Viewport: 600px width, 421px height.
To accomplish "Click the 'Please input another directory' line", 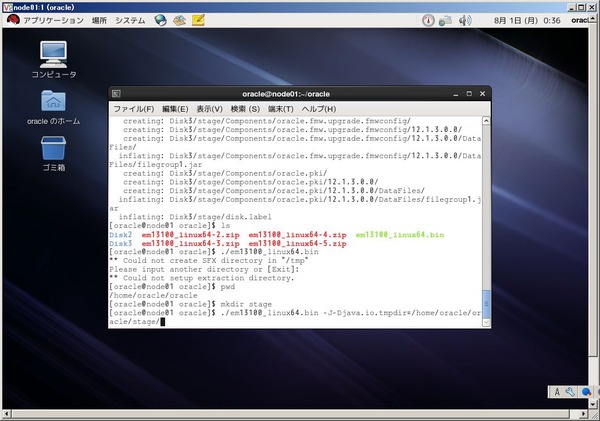I will tap(204, 269).
